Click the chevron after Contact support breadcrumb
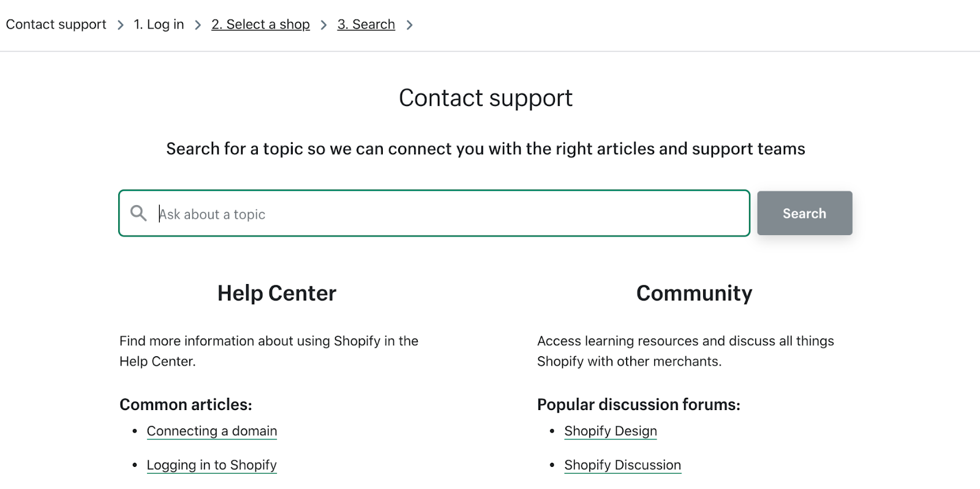 121,25
